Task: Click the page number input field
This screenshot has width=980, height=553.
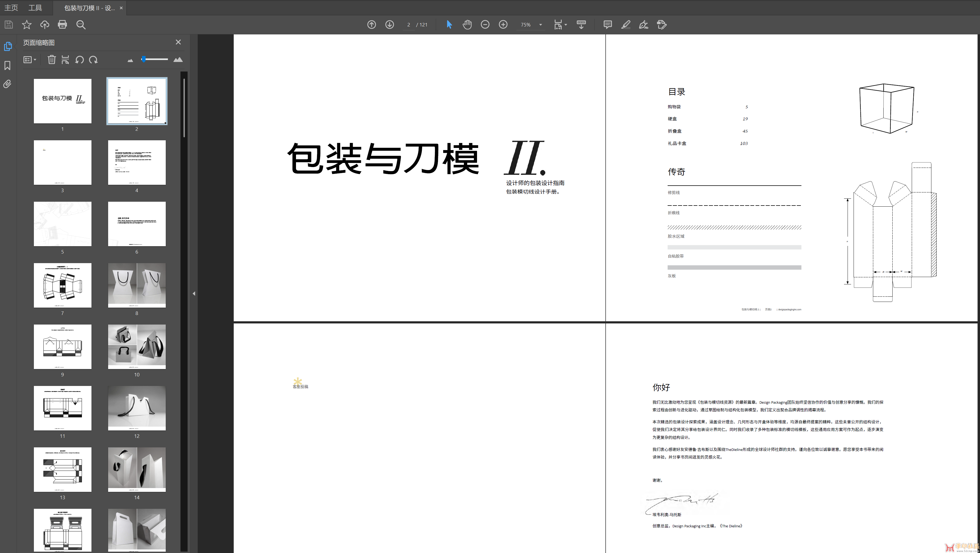Action: (x=408, y=25)
